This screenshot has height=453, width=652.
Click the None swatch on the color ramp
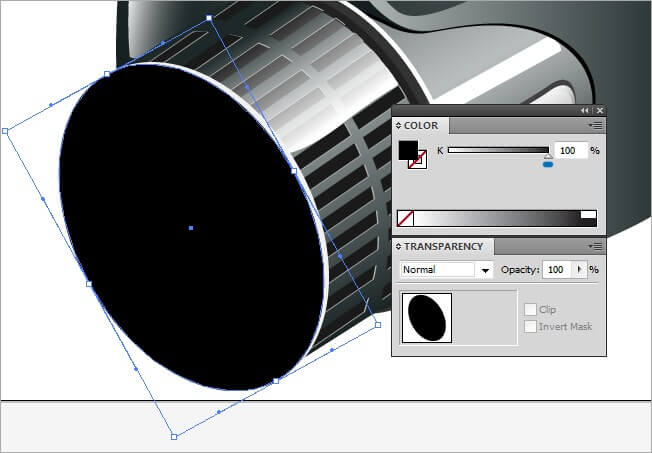click(x=405, y=217)
